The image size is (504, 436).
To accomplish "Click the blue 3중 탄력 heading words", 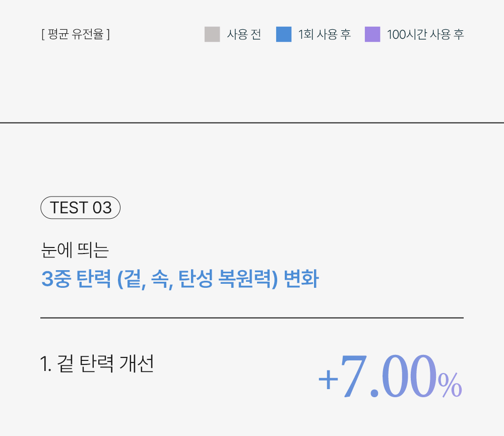I will (x=76, y=279).
